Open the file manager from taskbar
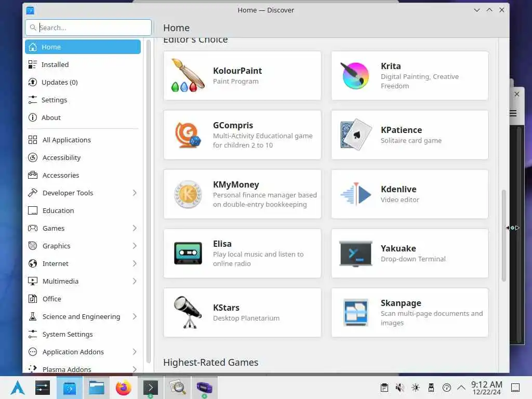Image resolution: width=532 pixels, height=399 pixels. pyautogui.click(x=96, y=388)
